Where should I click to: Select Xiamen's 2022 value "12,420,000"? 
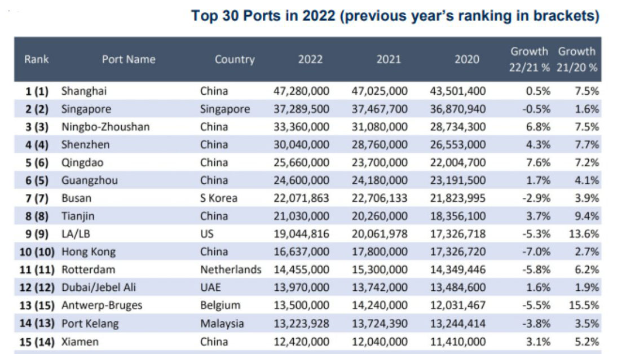[x=302, y=342]
